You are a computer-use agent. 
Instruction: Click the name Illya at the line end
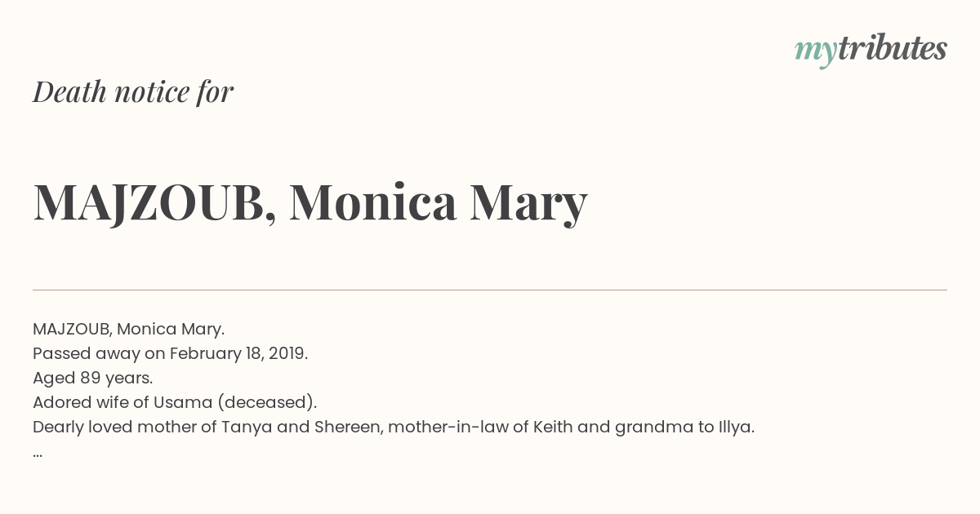click(733, 427)
